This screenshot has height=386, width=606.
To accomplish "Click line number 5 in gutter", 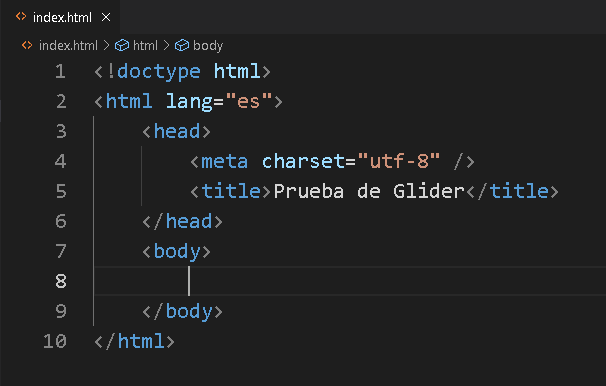I will click(x=61, y=191).
